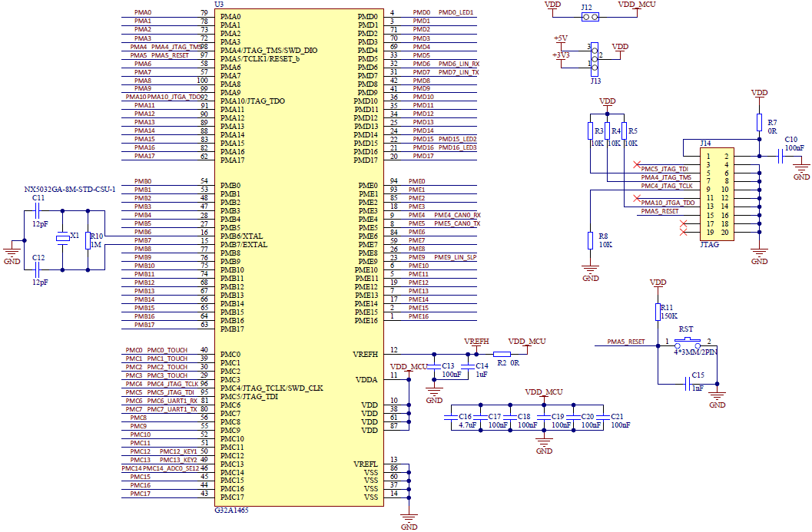
Task: Click the PMD0_LED1 net label
Action: point(456,13)
